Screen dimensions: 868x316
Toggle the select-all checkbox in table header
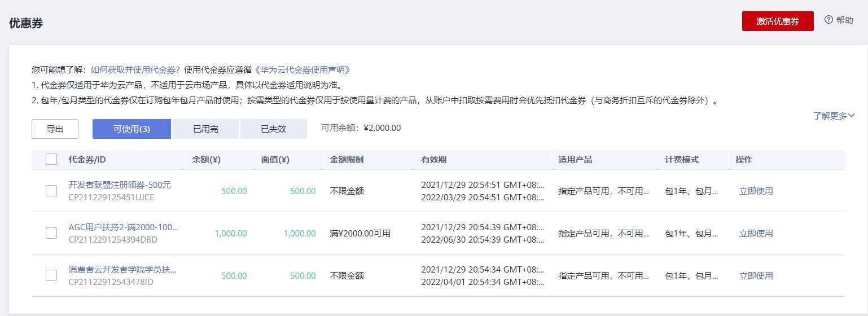tap(51, 159)
